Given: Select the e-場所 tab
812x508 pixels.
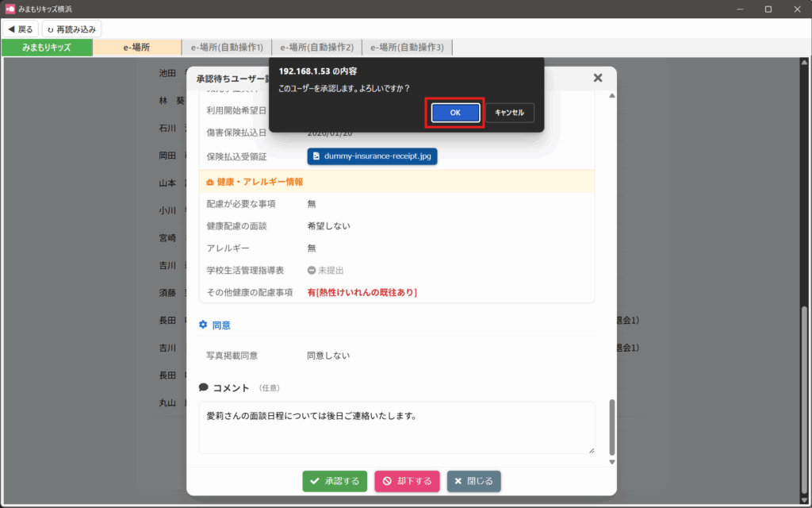Looking at the screenshot, I should click(x=136, y=48).
